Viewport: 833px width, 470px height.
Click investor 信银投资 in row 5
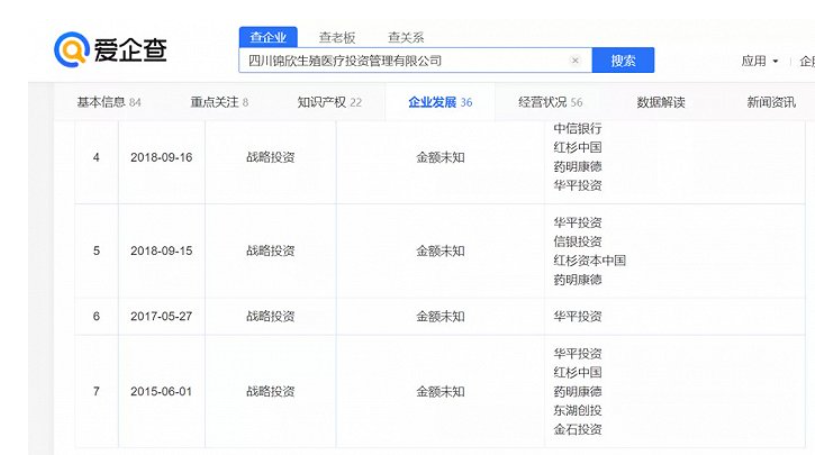point(577,242)
